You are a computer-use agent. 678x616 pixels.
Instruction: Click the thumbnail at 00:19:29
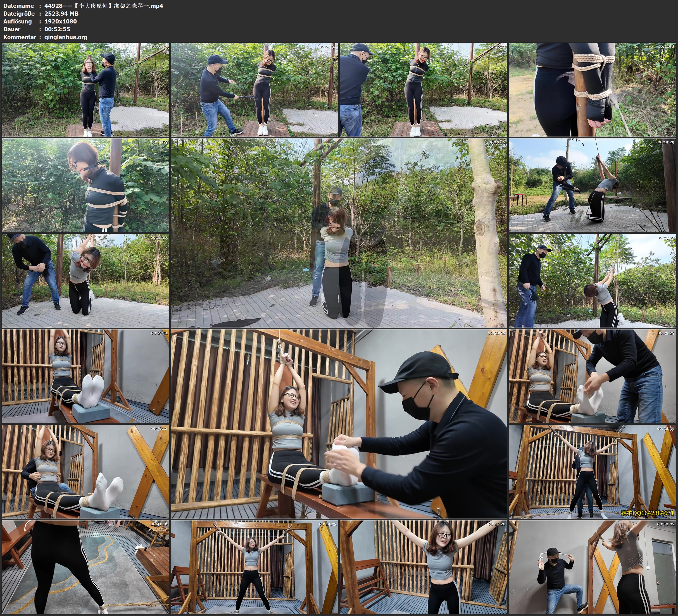592,185
